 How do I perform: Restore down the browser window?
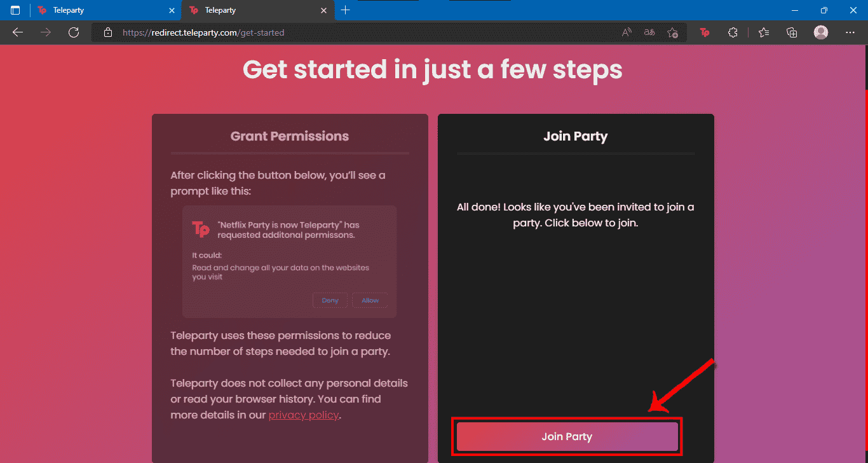pos(824,10)
